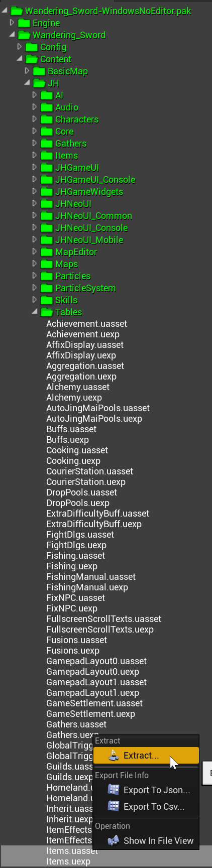The width and height of the screenshot is (212, 868).
Task: Select FullscreenScrollTexts.uasset in the list
Action: coord(103,619)
